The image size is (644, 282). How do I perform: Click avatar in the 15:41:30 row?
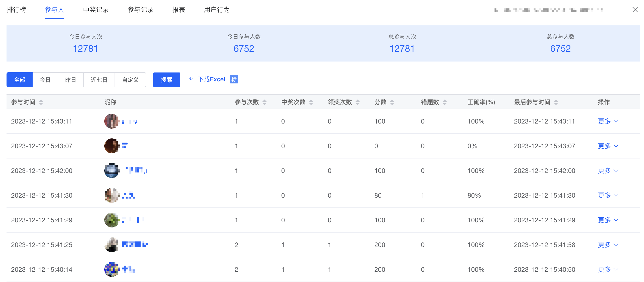[112, 196]
